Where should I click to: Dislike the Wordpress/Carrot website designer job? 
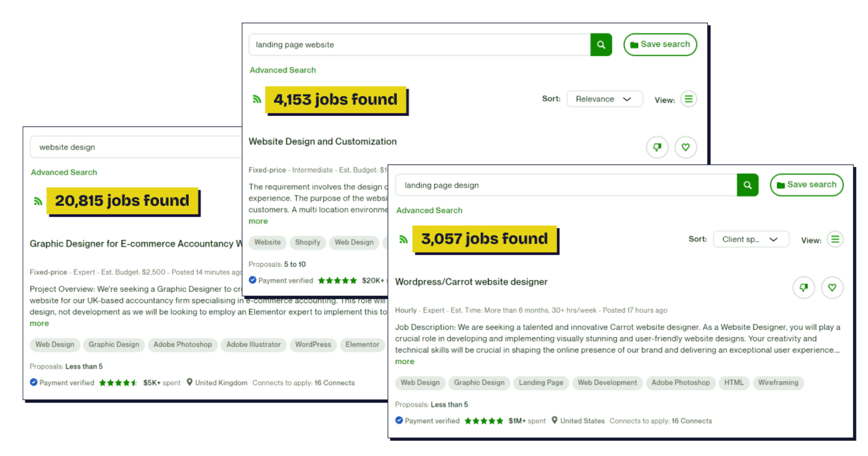(x=803, y=288)
